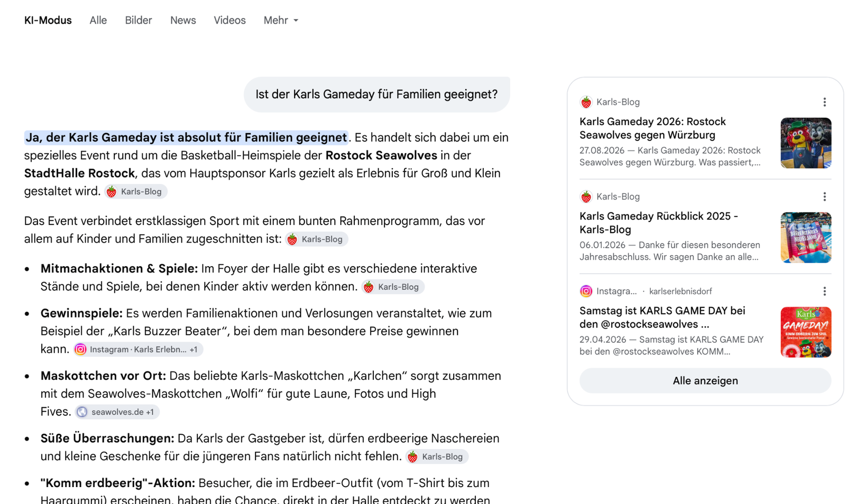Viewport: 846px width, 504px height.
Task: Click date text '06.01.2026' in second card
Action: [x=602, y=245]
